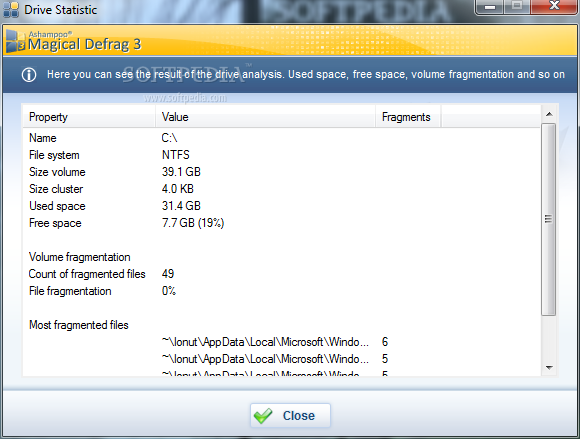Viewport: 580px width, 439px height.
Task: Sort by the Value column header
Action: pyautogui.click(x=265, y=117)
